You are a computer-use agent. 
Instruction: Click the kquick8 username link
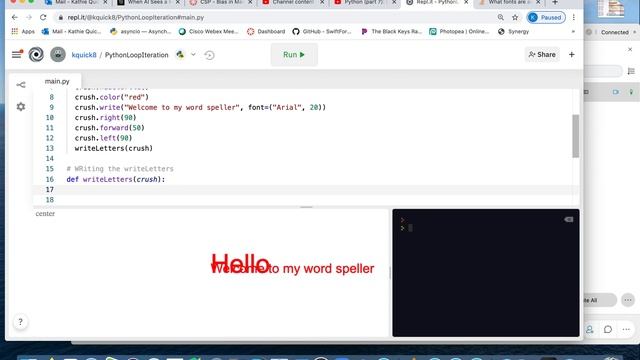[x=84, y=55]
